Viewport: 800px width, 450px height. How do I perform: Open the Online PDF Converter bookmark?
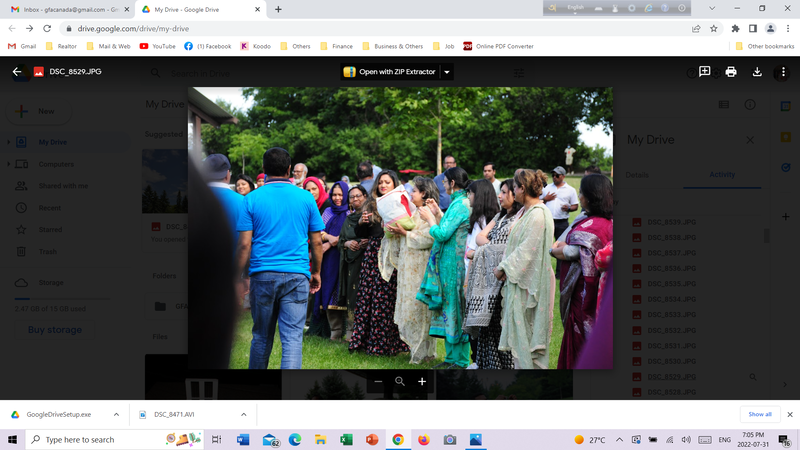498,46
